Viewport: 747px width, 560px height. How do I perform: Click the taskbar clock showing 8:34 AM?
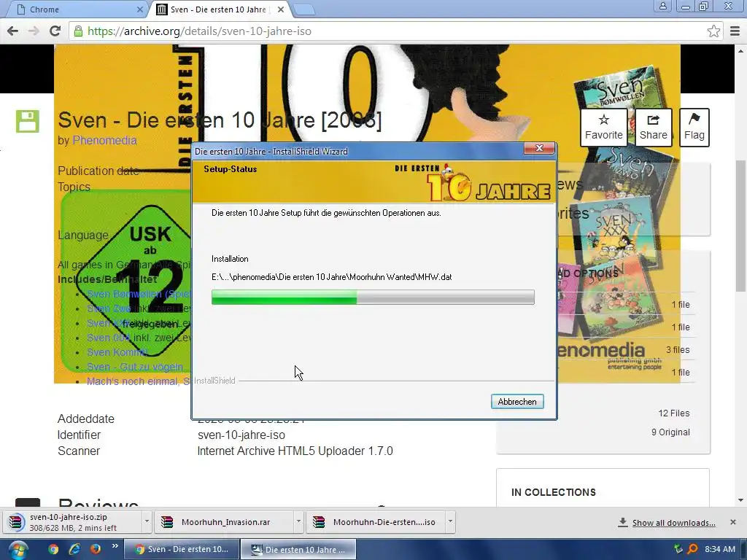[x=720, y=549]
